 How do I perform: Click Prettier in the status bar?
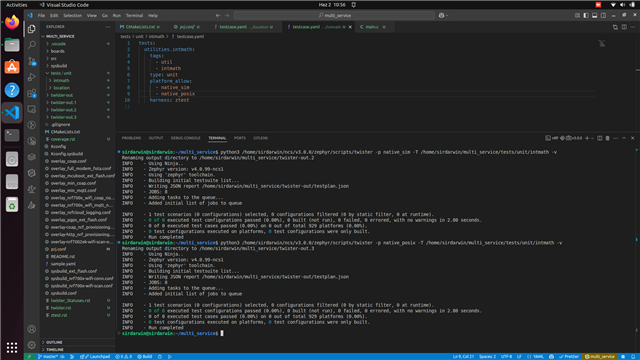(x=569, y=357)
